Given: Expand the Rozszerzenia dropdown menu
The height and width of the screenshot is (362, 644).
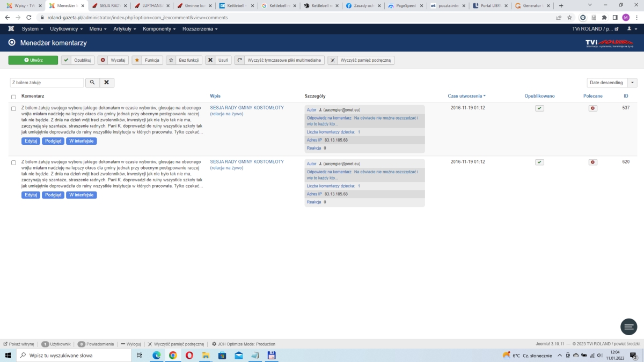Looking at the screenshot, I should (200, 28).
